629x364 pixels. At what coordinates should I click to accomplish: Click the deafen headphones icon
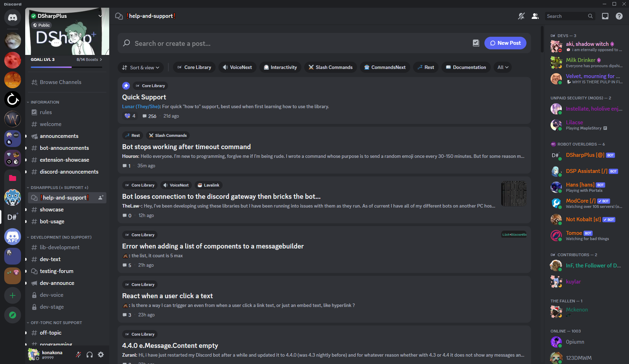(90, 355)
